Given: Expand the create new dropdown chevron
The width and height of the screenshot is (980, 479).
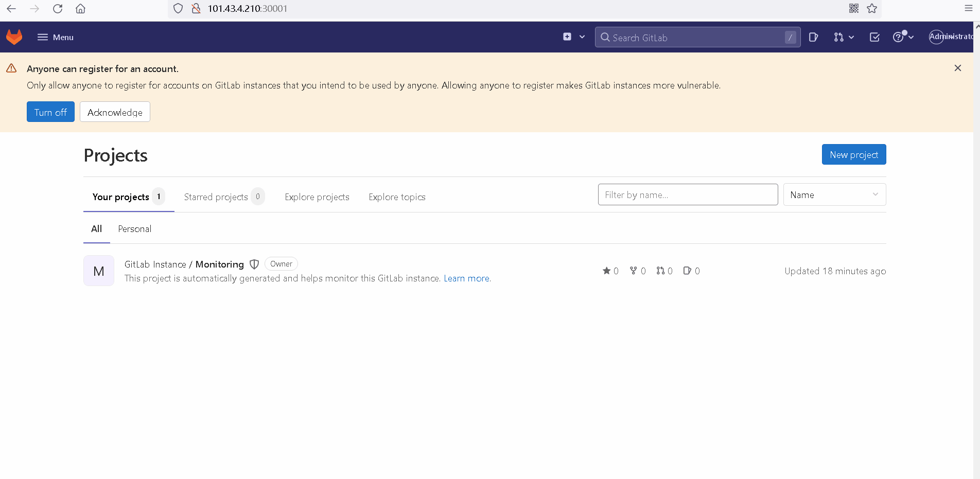Looking at the screenshot, I should 582,37.
